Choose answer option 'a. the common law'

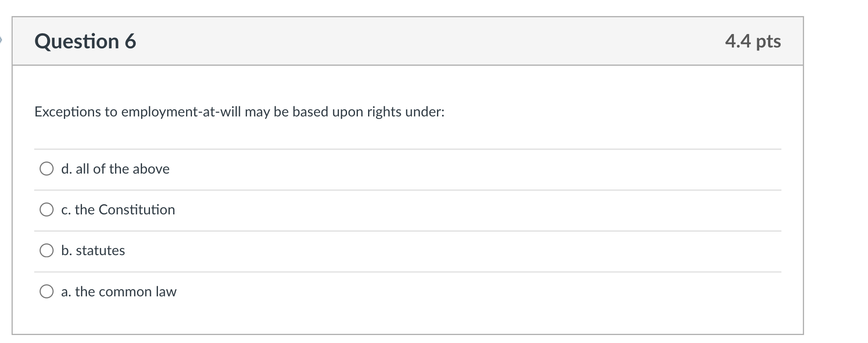point(119,292)
